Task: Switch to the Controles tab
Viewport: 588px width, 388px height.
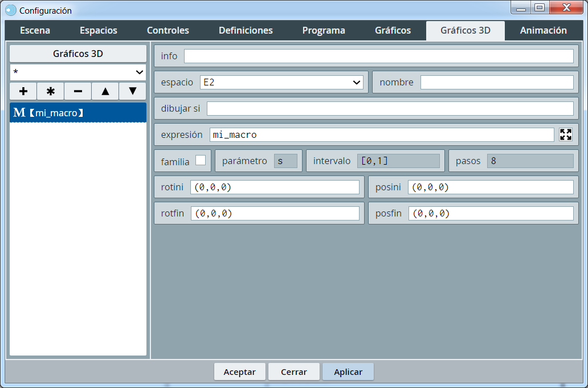Action: [x=168, y=31]
